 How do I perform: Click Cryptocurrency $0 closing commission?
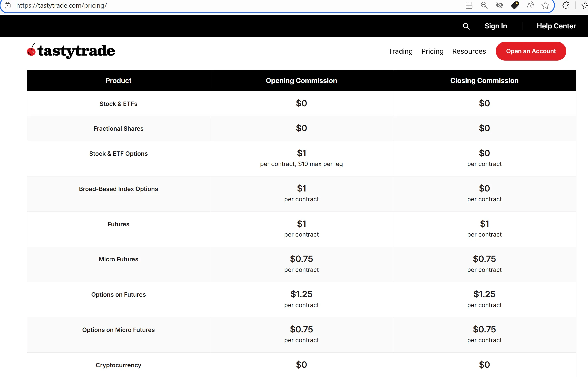(484, 365)
